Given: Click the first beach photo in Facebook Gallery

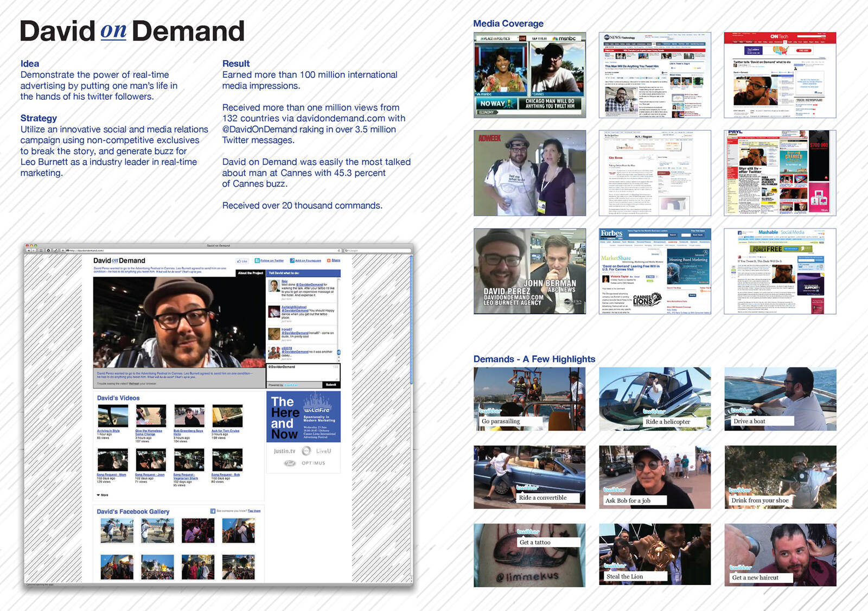Looking at the screenshot, I should [x=117, y=531].
